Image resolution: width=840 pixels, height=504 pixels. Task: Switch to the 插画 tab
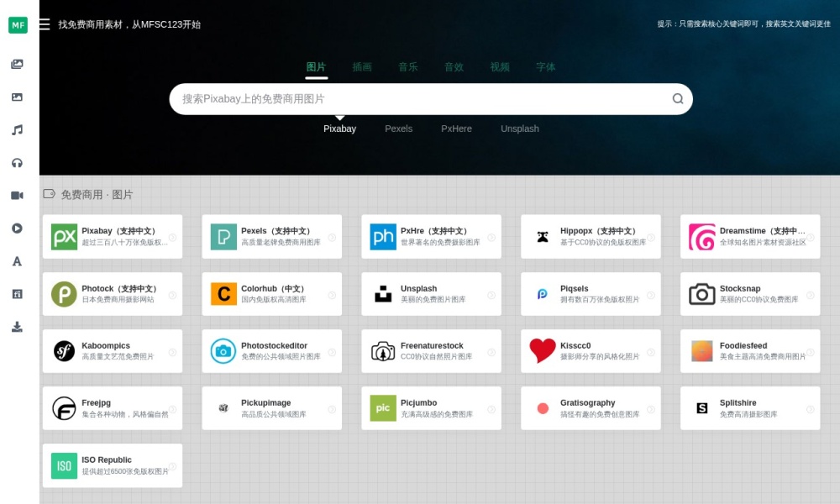click(x=362, y=67)
